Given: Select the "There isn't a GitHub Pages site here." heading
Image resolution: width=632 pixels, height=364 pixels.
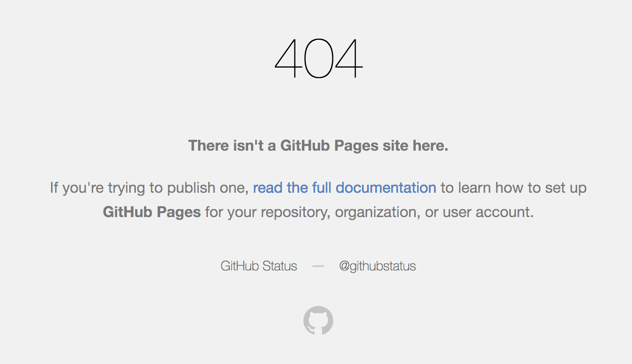Looking at the screenshot, I should click(x=318, y=146).
